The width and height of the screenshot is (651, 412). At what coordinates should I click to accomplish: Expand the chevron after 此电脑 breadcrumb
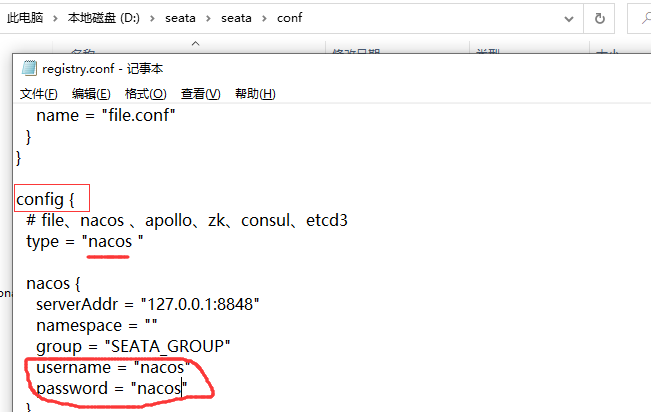tap(57, 18)
